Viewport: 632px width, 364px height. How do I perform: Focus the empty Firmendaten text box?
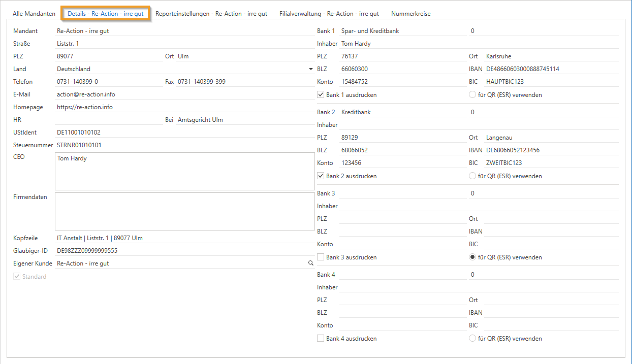(184, 211)
